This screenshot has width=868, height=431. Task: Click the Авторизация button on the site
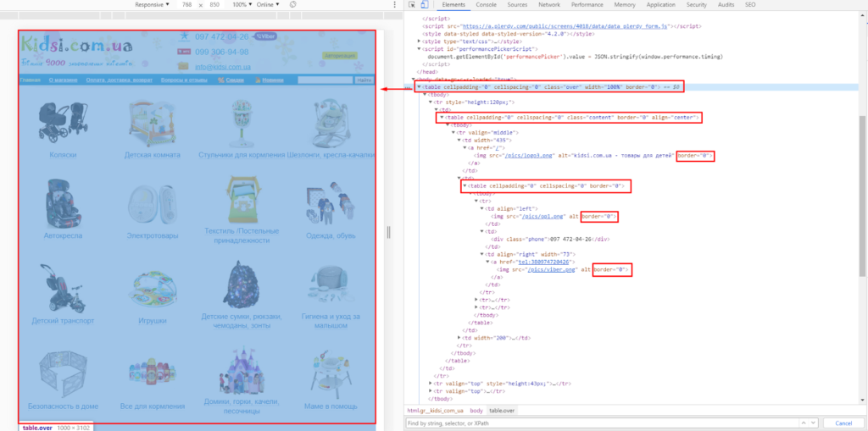(338, 56)
